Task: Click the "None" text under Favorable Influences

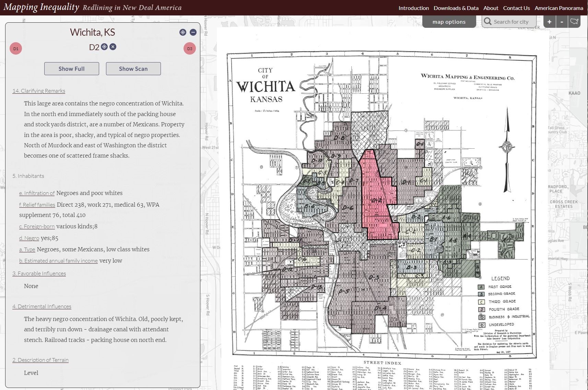Action: [x=31, y=286]
